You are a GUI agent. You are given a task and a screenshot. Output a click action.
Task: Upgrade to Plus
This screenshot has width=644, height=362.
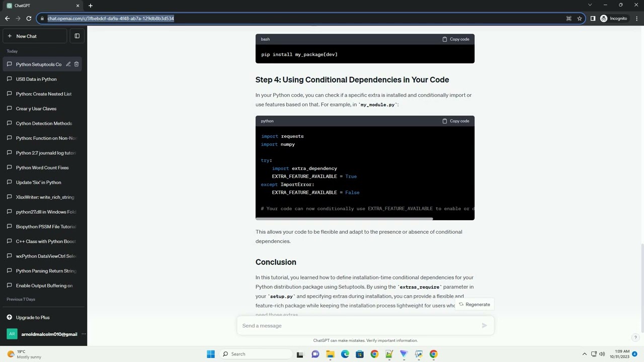(42, 318)
